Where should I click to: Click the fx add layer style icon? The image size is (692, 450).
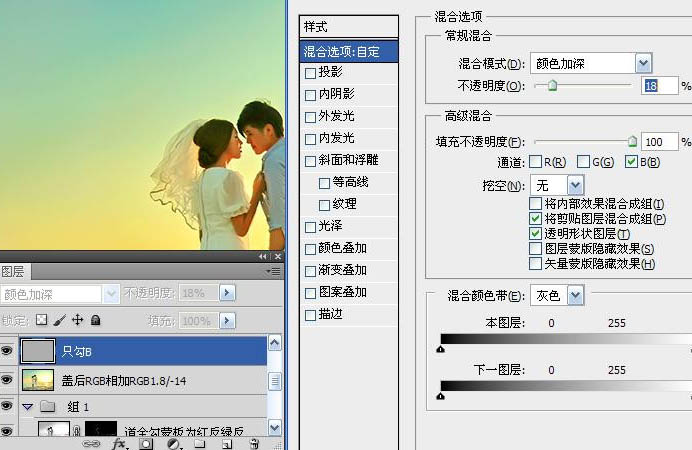pyautogui.click(x=119, y=443)
